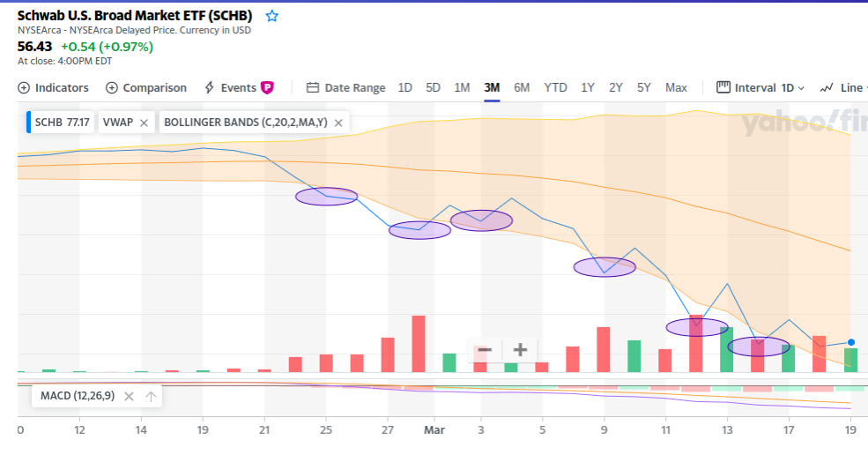The image size is (868, 455).
Task: Click the Interval candlestick icon
Action: (723, 87)
